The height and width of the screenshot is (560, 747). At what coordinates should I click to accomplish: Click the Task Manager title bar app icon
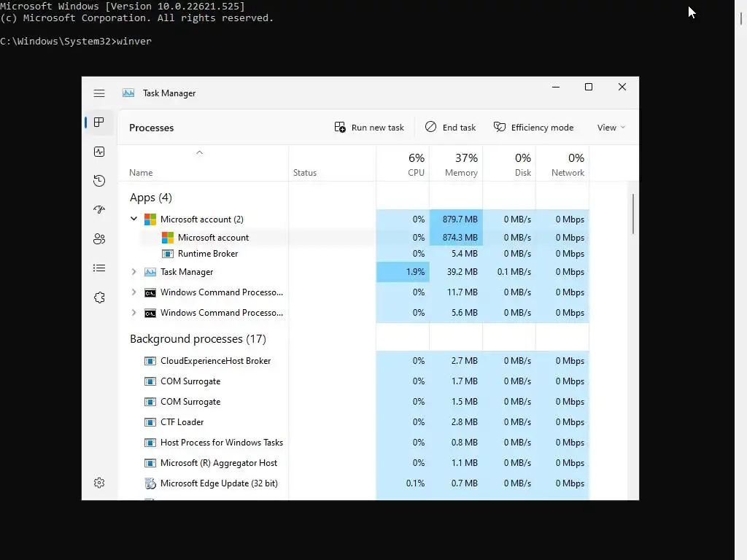[128, 93]
